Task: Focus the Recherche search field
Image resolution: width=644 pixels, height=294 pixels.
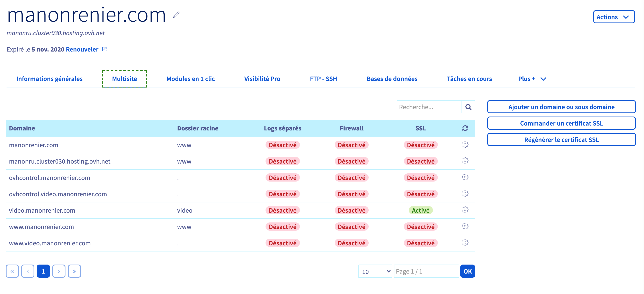Action: click(429, 107)
